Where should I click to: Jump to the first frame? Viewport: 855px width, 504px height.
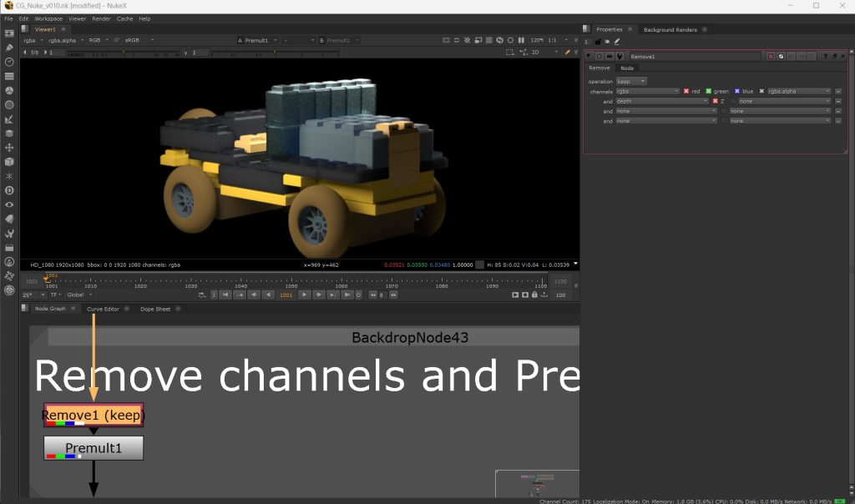click(x=225, y=295)
